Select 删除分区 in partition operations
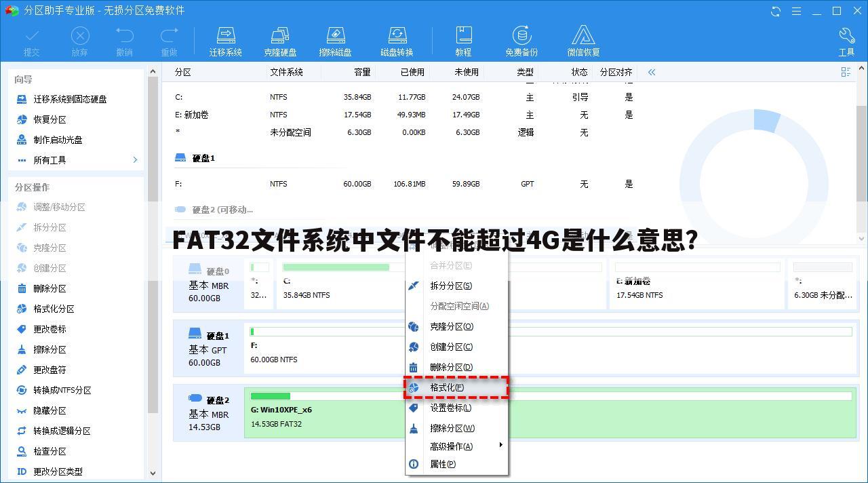 click(50, 288)
